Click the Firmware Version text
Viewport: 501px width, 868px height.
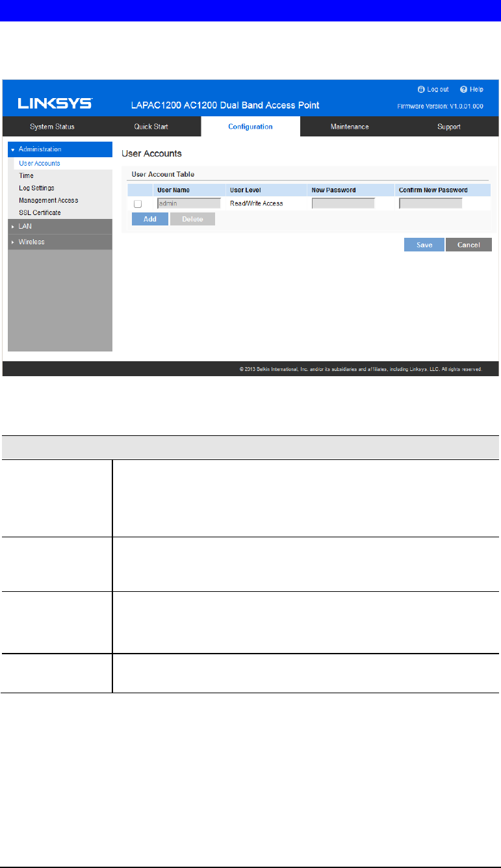click(441, 105)
